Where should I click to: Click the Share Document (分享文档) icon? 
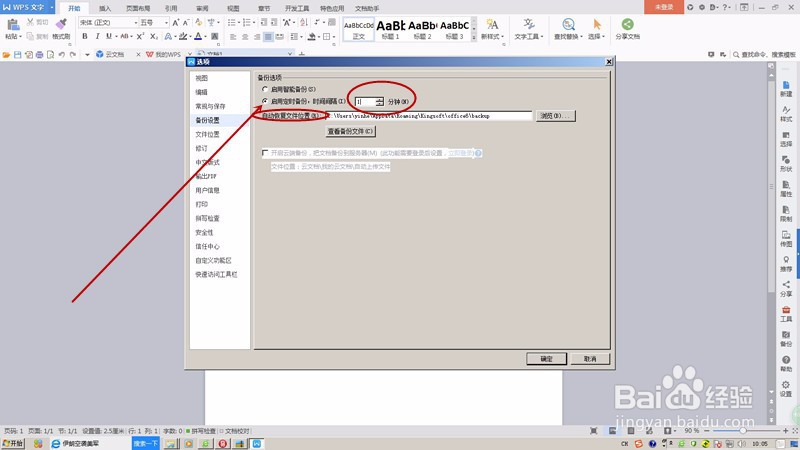click(628, 24)
